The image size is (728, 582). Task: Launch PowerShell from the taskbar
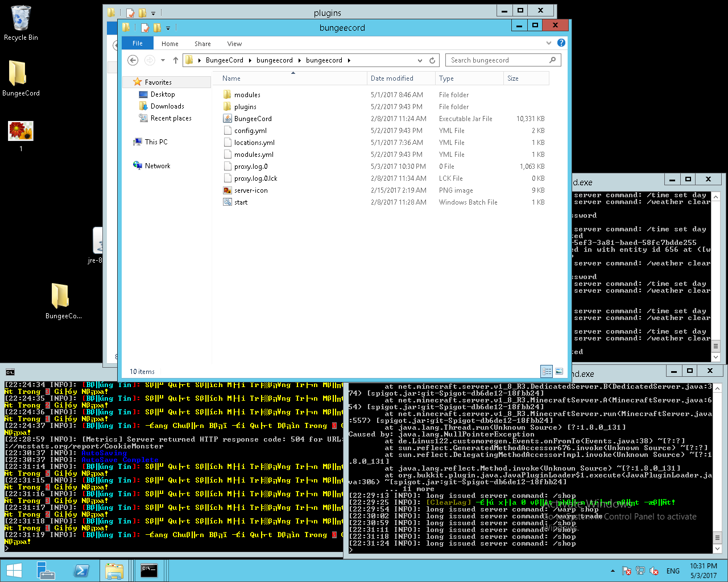[81, 570]
